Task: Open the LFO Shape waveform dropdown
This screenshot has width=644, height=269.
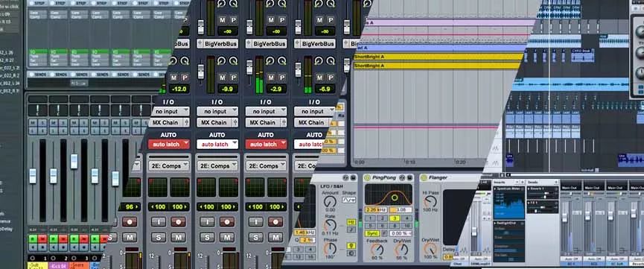Action: (349, 200)
